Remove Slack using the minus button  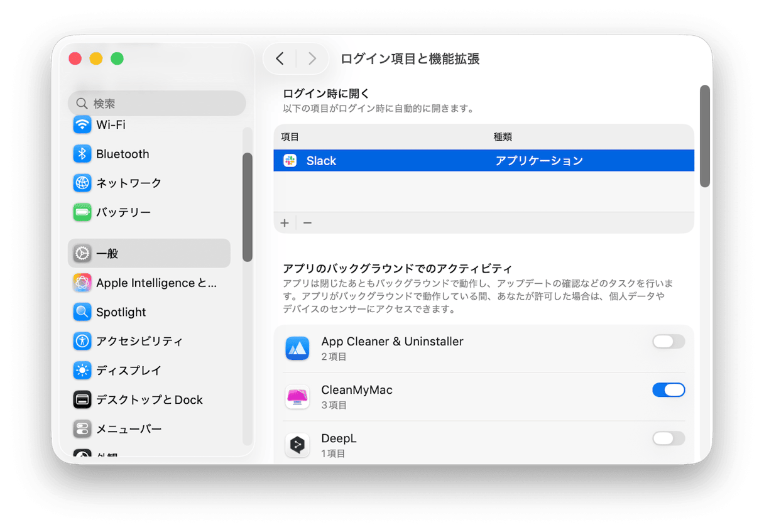307,222
